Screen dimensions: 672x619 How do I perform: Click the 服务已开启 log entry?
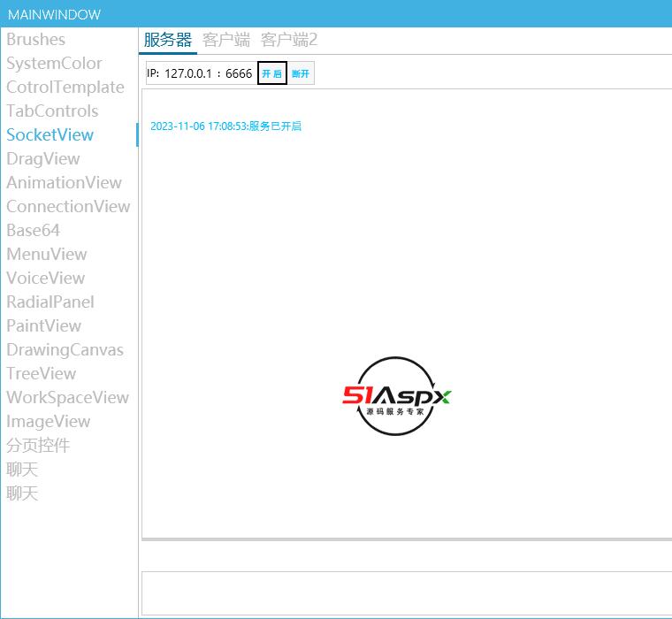225,126
